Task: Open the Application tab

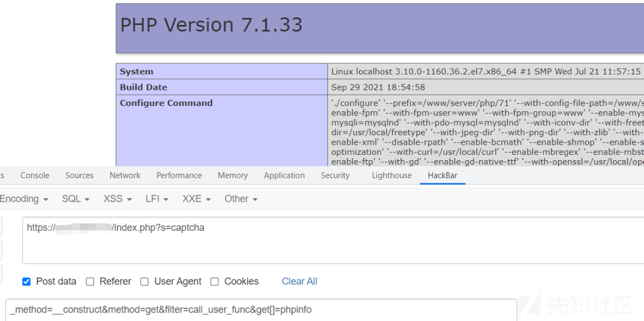Action: 284,176
